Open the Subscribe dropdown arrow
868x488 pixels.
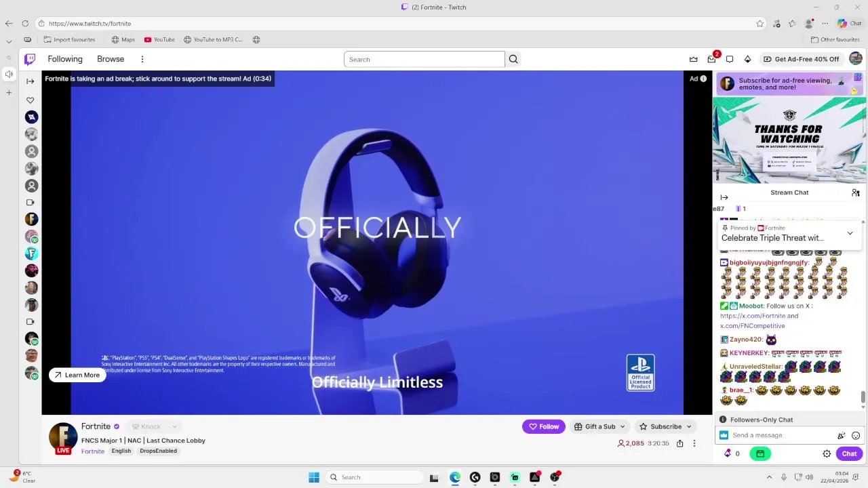pyautogui.click(x=688, y=427)
